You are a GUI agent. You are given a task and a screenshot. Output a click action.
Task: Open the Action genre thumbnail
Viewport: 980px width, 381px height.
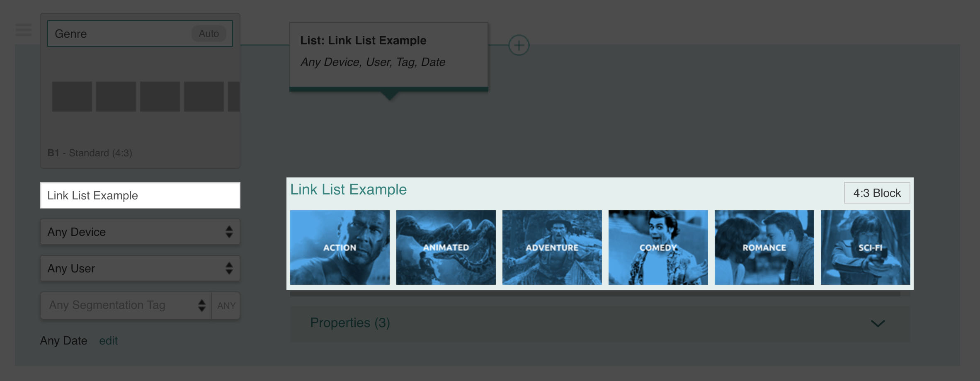click(x=340, y=248)
